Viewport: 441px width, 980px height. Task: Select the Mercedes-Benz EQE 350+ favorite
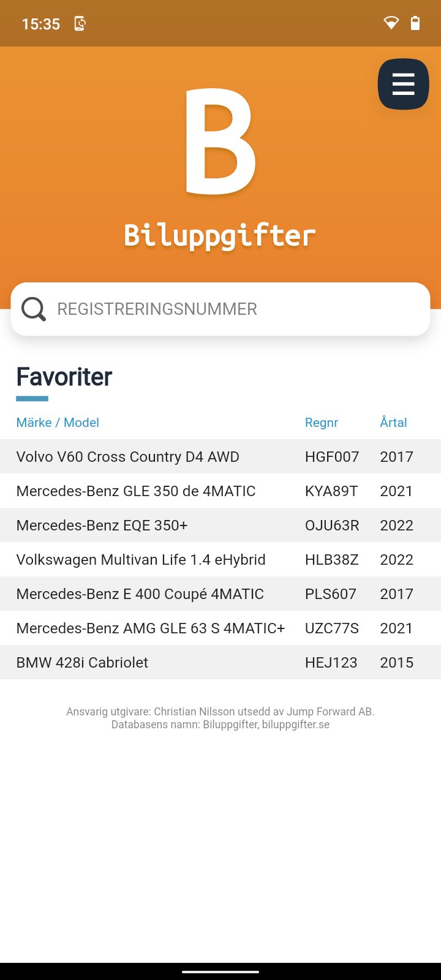(102, 526)
